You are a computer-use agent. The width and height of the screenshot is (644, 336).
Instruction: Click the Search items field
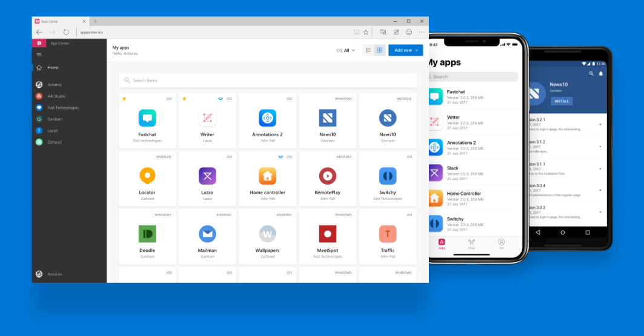267,81
